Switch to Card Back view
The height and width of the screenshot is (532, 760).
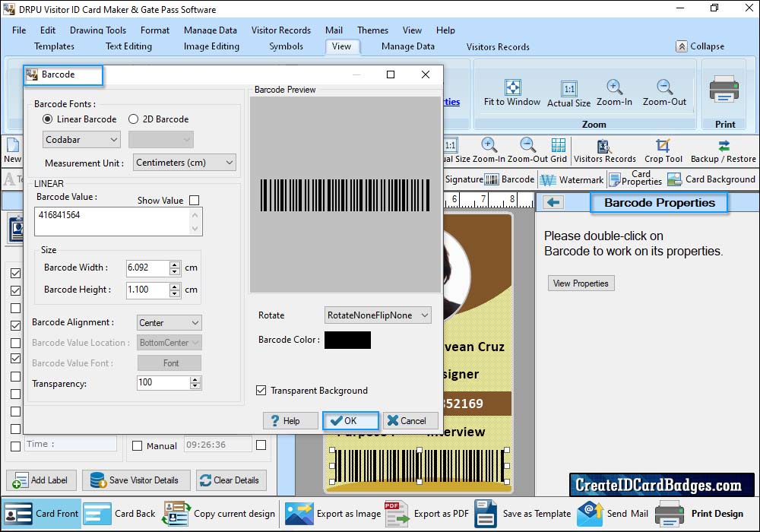119,514
